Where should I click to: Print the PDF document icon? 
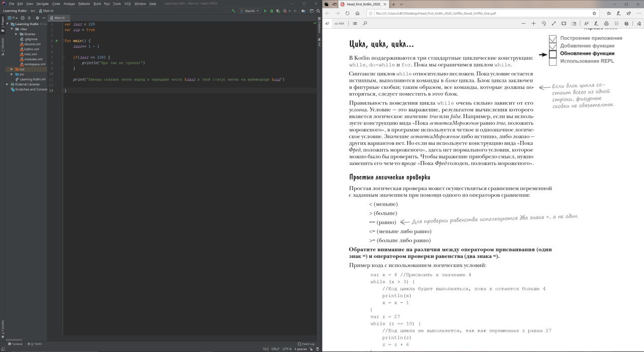606,23
